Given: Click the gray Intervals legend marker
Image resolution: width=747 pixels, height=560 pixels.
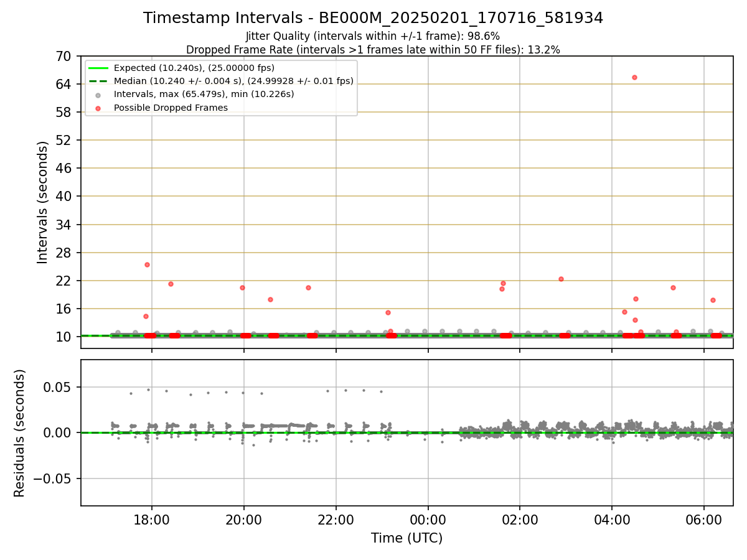Looking at the screenshot, I should click(98, 95).
